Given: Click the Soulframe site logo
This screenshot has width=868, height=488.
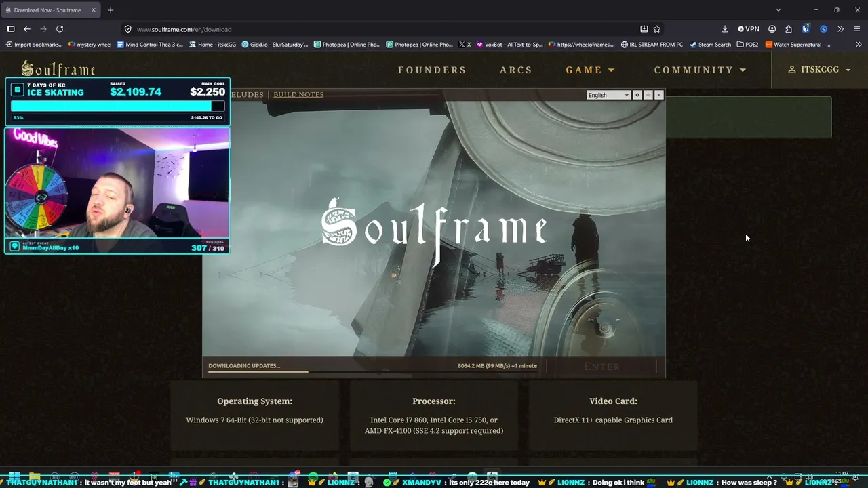Looking at the screenshot, I should point(58,69).
